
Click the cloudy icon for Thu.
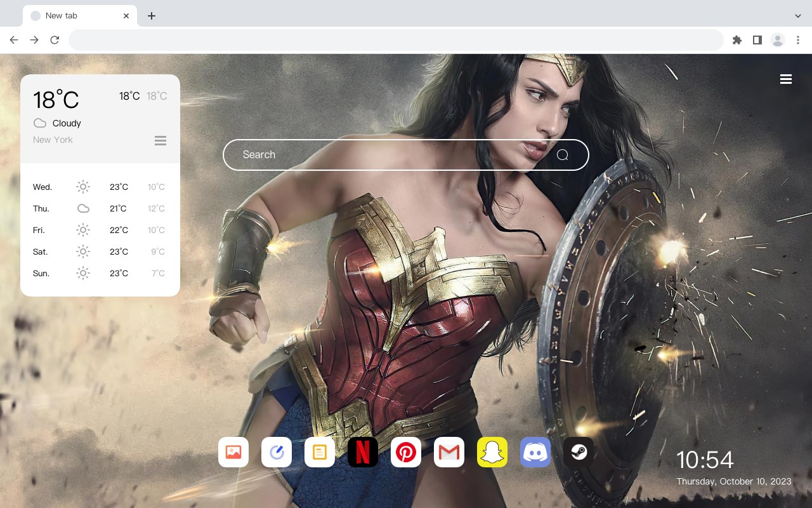[x=83, y=208]
